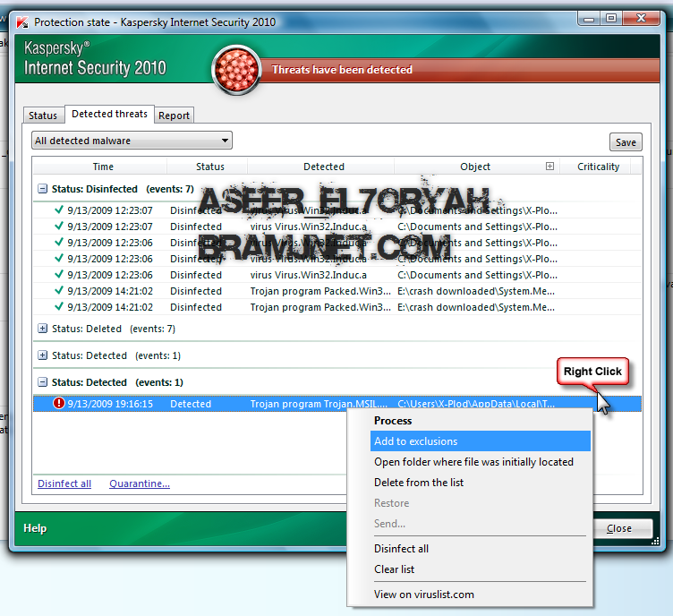Viewport: 673px width, 616px height.
Task: Click the Threats have been detected banner
Action: (342, 70)
